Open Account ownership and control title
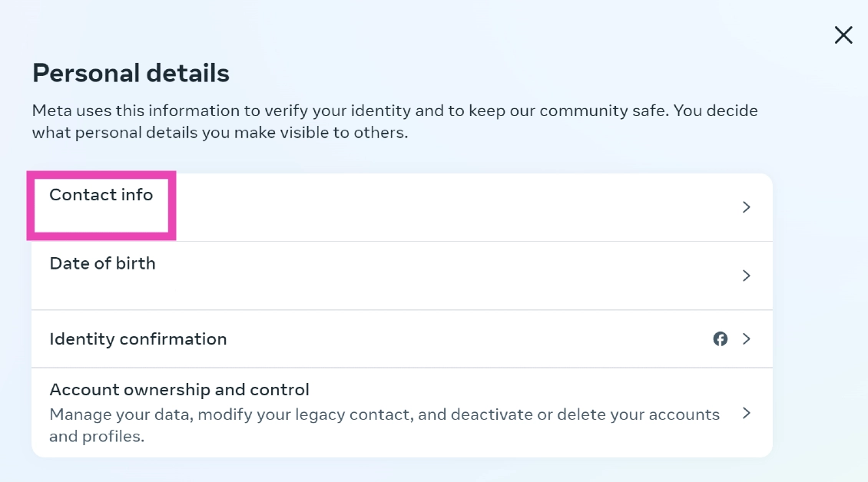This screenshot has height=482, width=868. [179, 390]
